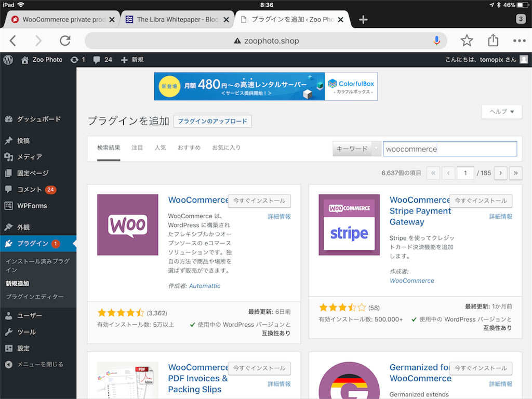Select the お気に入り favorites tab
Image resolution: width=532 pixels, height=399 pixels.
tap(227, 148)
